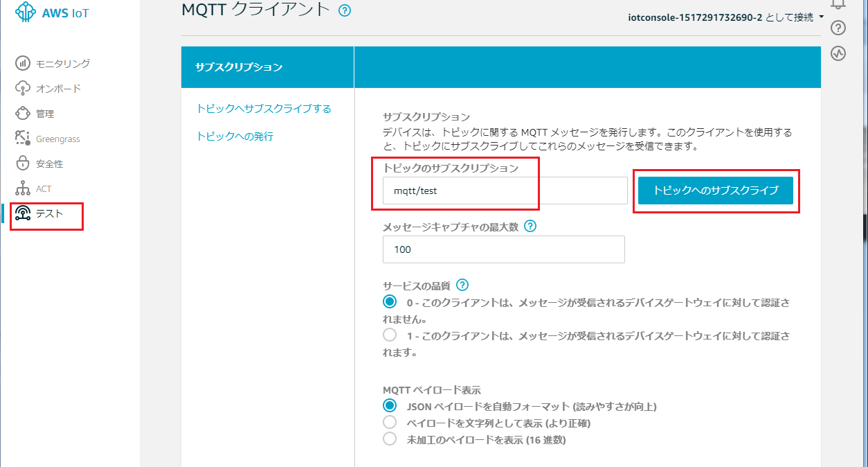Click トピックへサブスクライブする link
This screenshot has width=868, height=467.
click(264, 109)
